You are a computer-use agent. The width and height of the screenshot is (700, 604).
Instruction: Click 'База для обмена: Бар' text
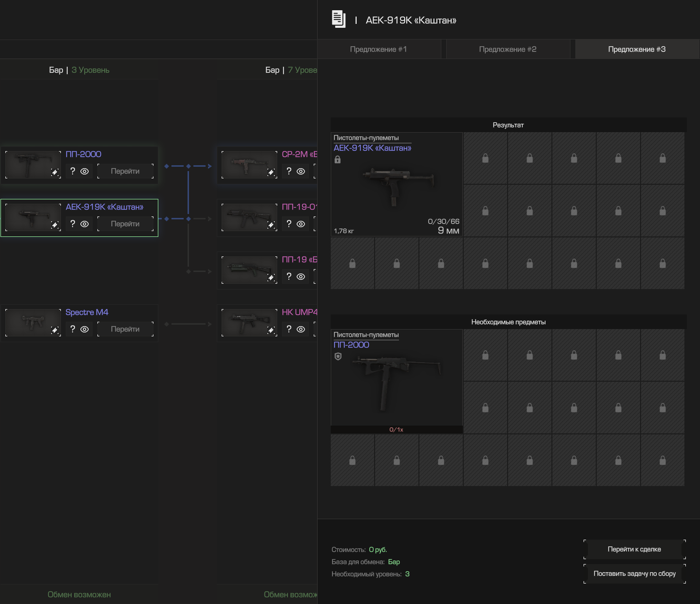pos(366,562)
